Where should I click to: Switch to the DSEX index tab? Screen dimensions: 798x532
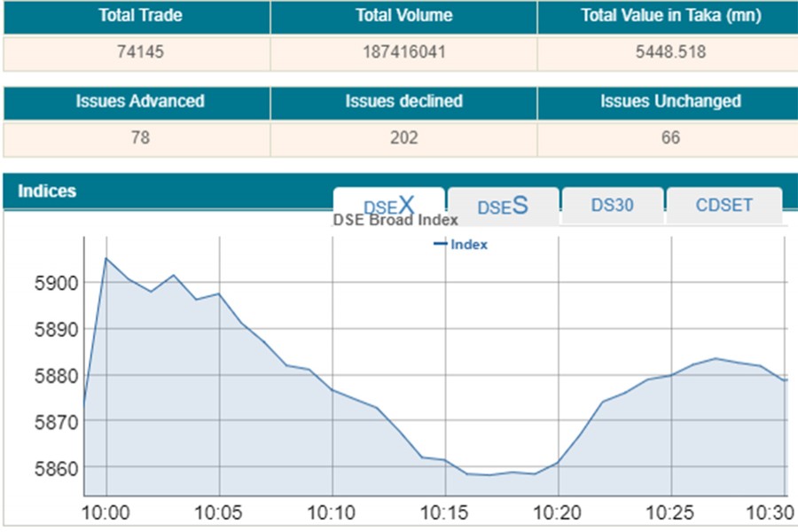(x=388, y=204)
